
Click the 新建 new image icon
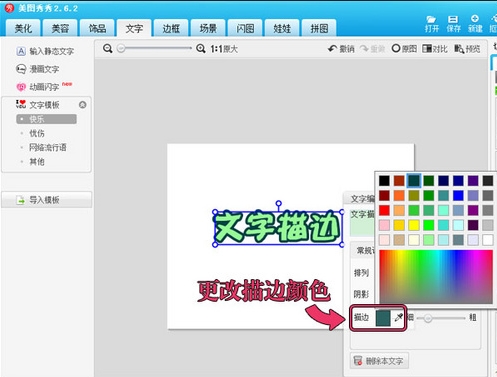[475, 24]
